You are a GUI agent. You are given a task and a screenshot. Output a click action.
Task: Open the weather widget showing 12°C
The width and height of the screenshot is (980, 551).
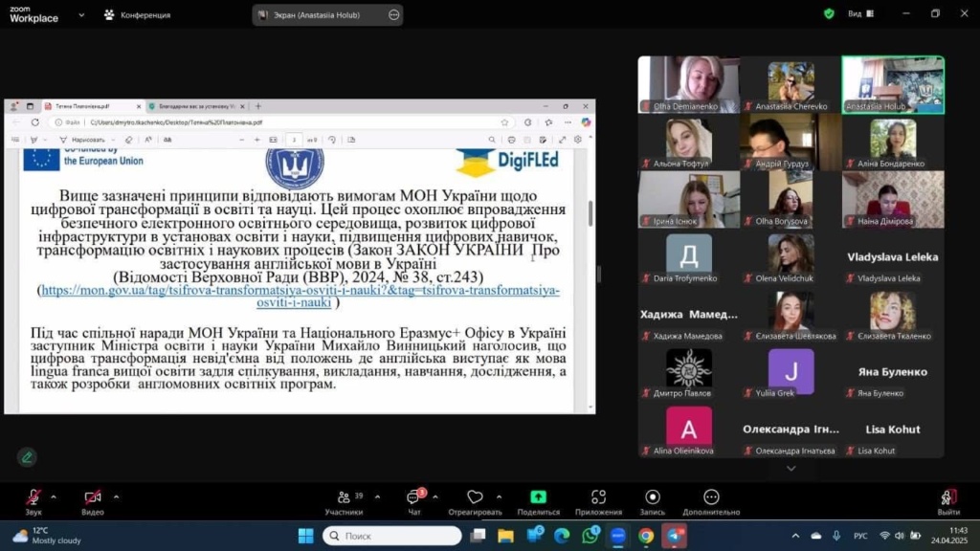tap(47, 536)
